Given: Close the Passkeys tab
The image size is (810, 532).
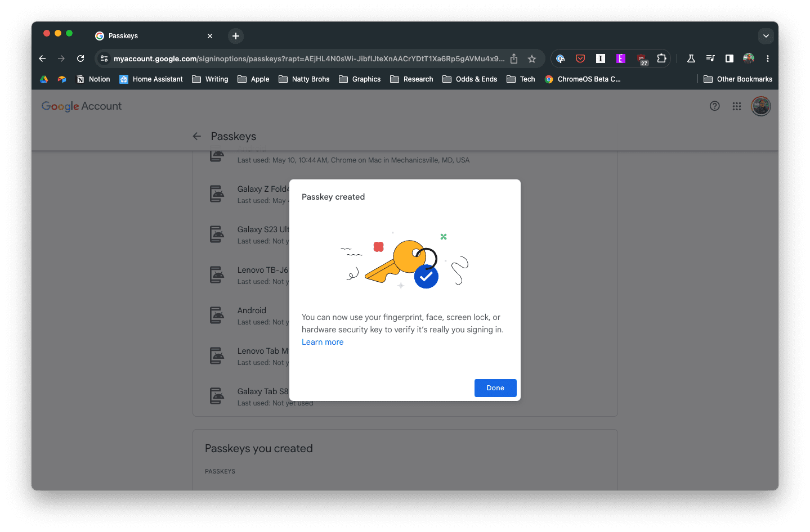Looking at the screenshot, I should tap(210, 36).
